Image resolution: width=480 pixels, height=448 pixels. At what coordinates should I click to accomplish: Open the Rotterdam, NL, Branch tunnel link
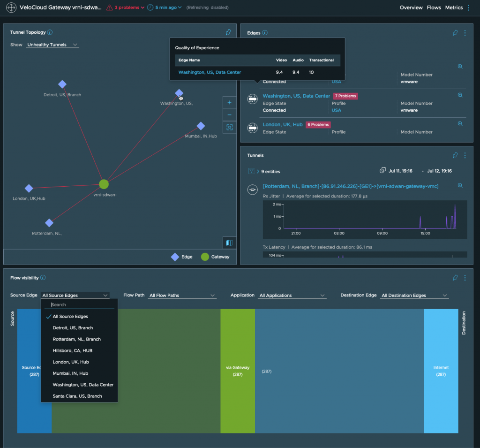point(351,186)
